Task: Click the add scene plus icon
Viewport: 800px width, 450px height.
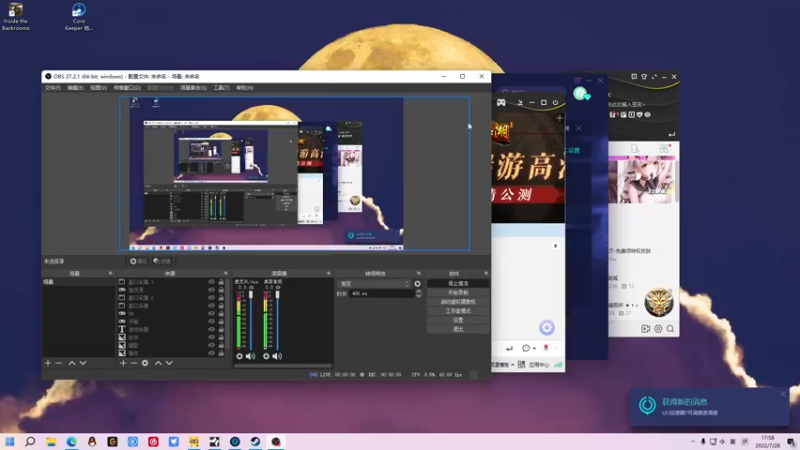Action: (x=47, y=363)
